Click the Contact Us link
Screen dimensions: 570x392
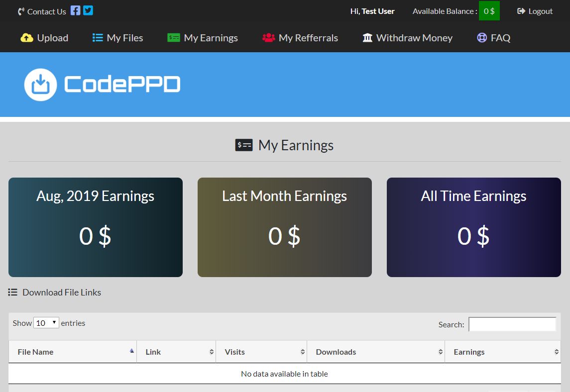(x=46, y=11)
